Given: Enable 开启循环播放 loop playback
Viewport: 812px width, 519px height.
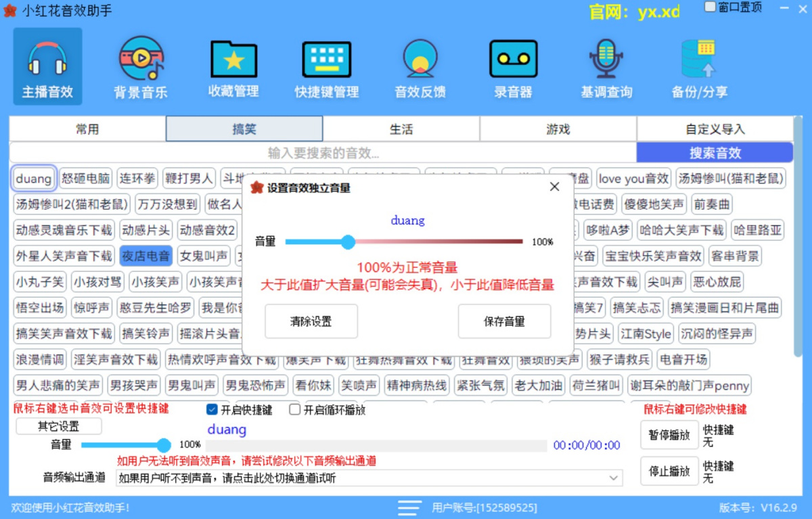Looking at the screenshot, I should pos(294,409).
